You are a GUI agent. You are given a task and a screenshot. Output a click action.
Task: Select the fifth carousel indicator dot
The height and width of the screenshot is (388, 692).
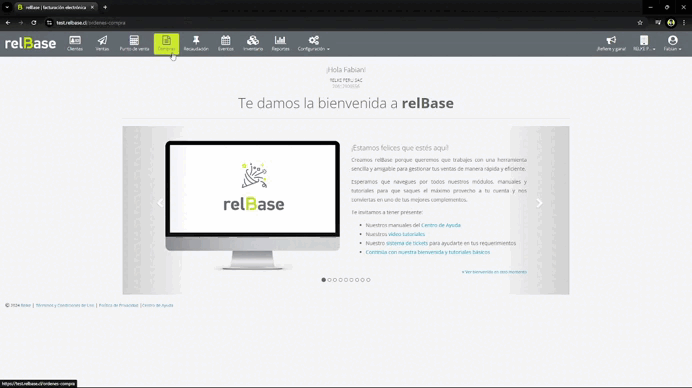(346, 280)
